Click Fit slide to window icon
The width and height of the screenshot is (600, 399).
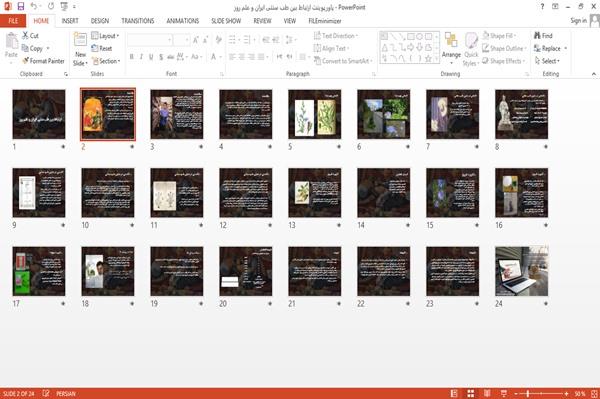click(594, 393)
